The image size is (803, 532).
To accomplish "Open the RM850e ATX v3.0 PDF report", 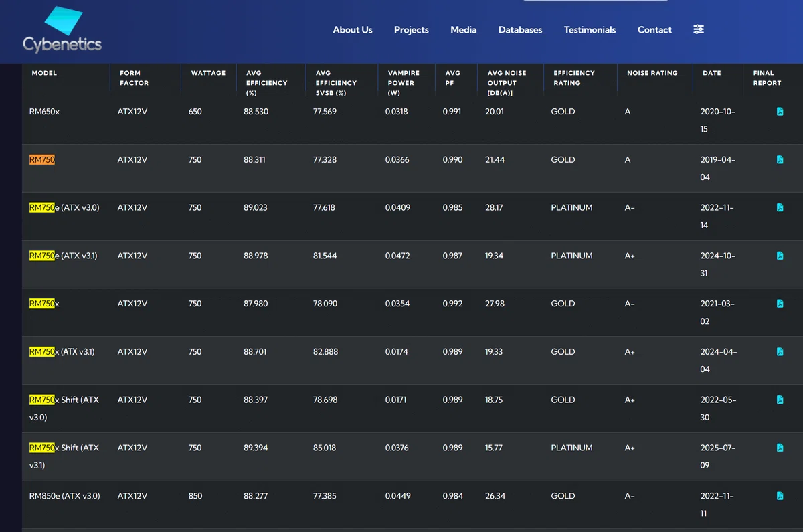I will (780, 496).
